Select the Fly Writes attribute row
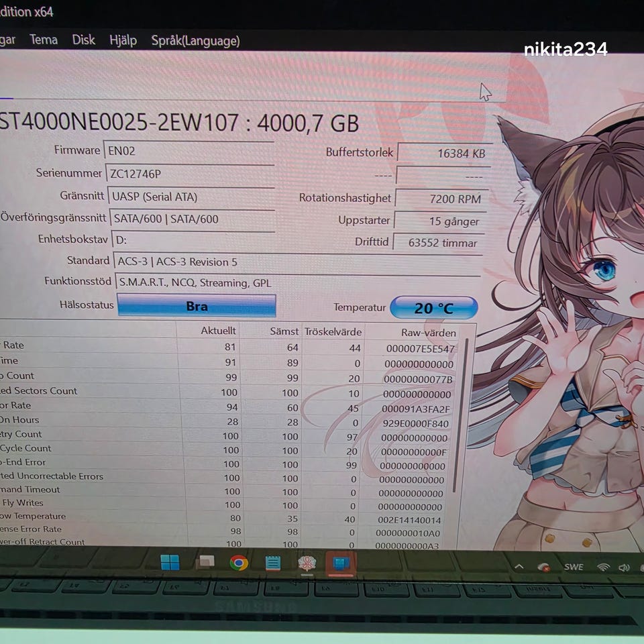This screenshot has width=644, height=644. [x=222, y=504]
